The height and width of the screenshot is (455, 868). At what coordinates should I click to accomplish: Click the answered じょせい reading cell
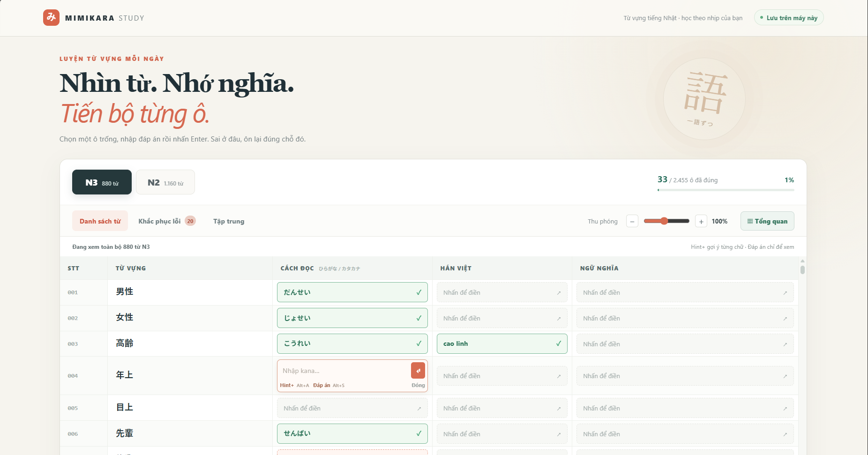coord(352,318)
